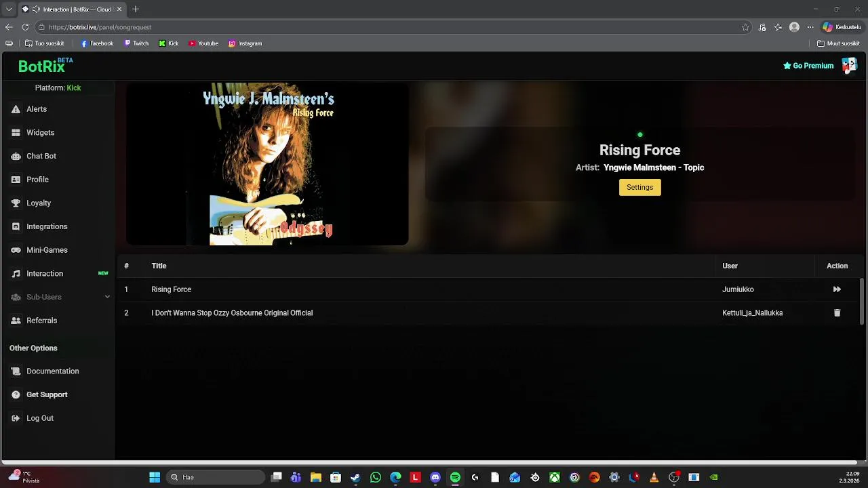Open the Windows Start menu
868x488 pixels.
pyautogui.click(x=155, y=477)
